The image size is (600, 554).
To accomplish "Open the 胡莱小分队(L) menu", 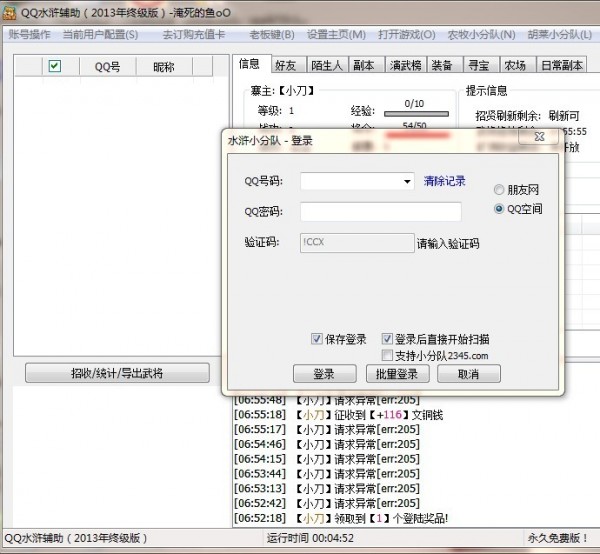I will coord(559,34).
